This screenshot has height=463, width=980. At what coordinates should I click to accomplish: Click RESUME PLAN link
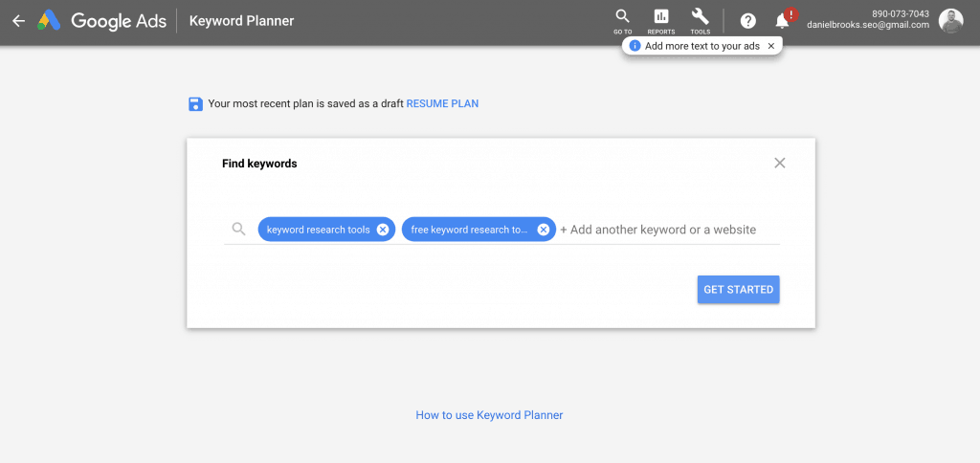coord(442,103)
